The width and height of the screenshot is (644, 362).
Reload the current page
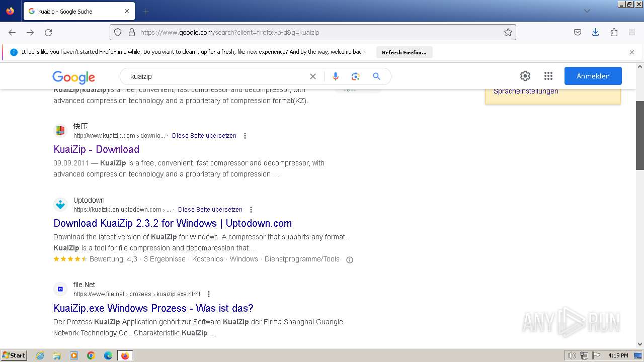[x=48, y=32]
